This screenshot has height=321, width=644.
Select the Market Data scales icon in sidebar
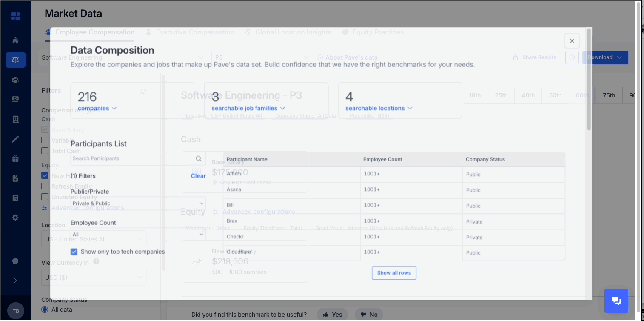pos(16,60)
